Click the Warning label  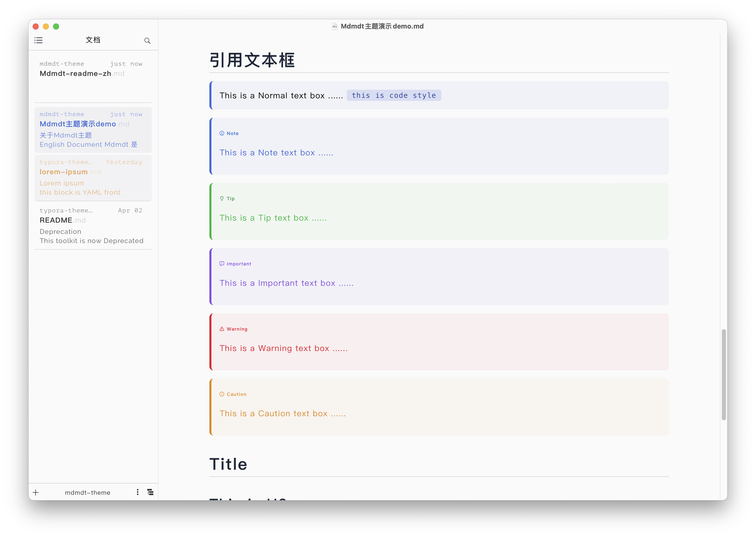tap(237, 329)
